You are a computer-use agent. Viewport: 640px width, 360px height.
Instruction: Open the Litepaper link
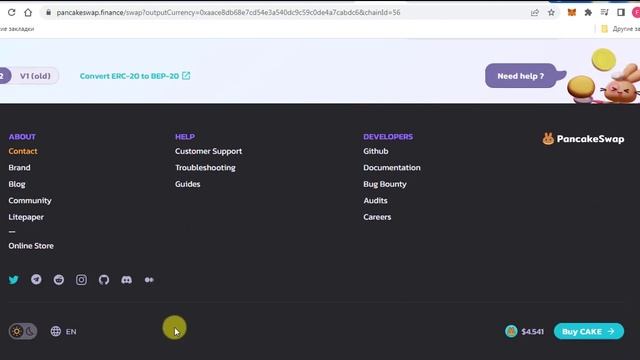26,217
